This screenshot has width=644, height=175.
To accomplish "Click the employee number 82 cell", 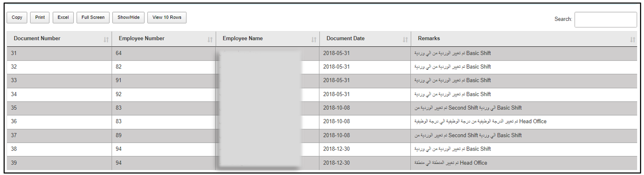I will (x=119, y=67).
